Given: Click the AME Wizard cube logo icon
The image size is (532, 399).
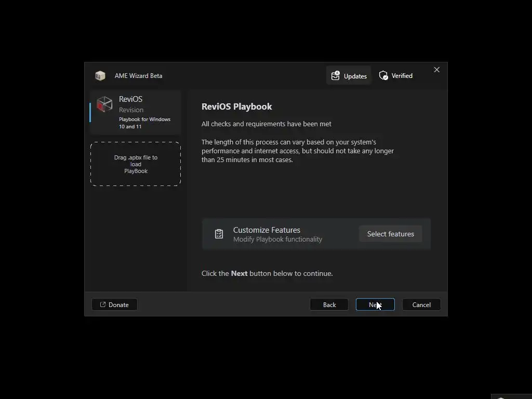Looking at the screenshot, I should point(100,76).
